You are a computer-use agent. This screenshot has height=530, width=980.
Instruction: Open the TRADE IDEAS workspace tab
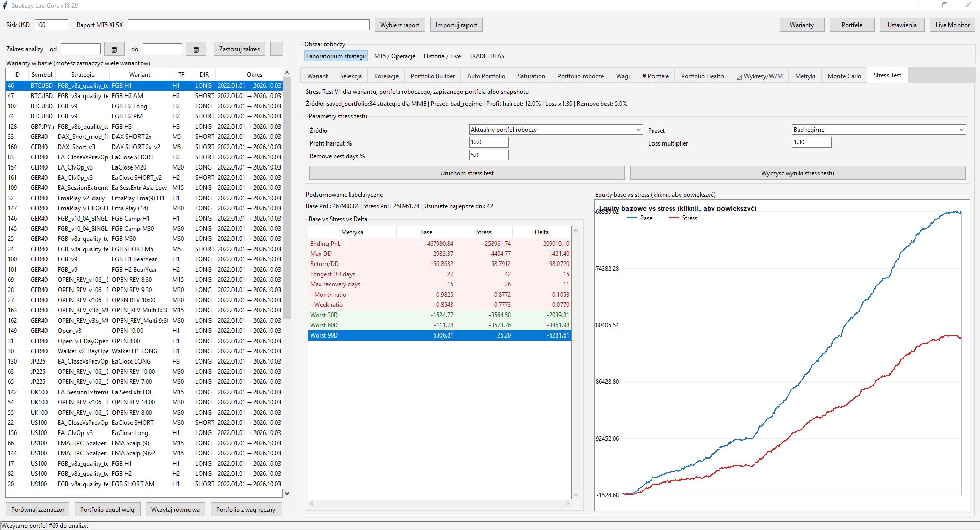(486, 56)
